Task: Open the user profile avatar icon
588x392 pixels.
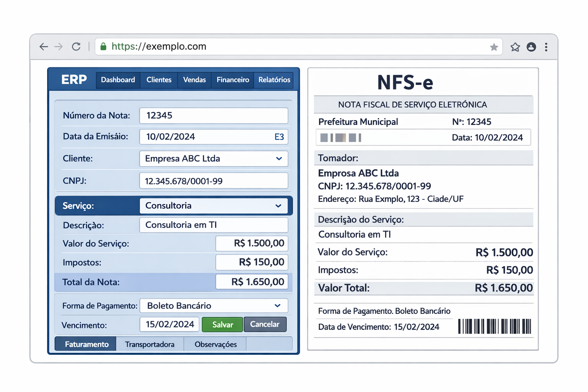Action: [531, 47]
